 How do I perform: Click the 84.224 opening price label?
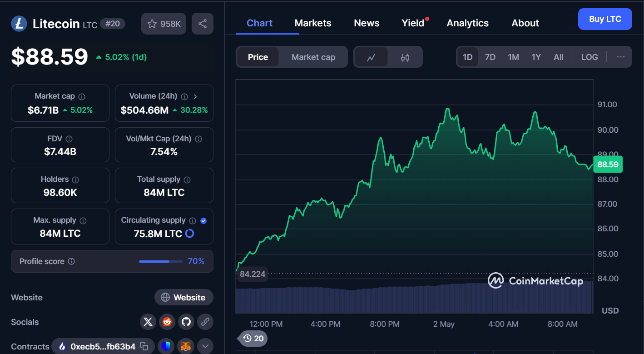click(x=252, y=274)
